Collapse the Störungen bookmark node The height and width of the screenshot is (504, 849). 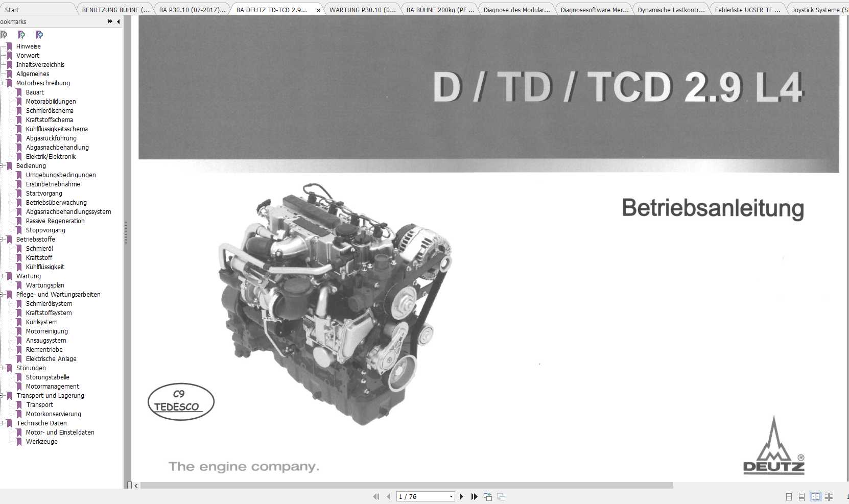pyautogui.click(x=2, y=368)
